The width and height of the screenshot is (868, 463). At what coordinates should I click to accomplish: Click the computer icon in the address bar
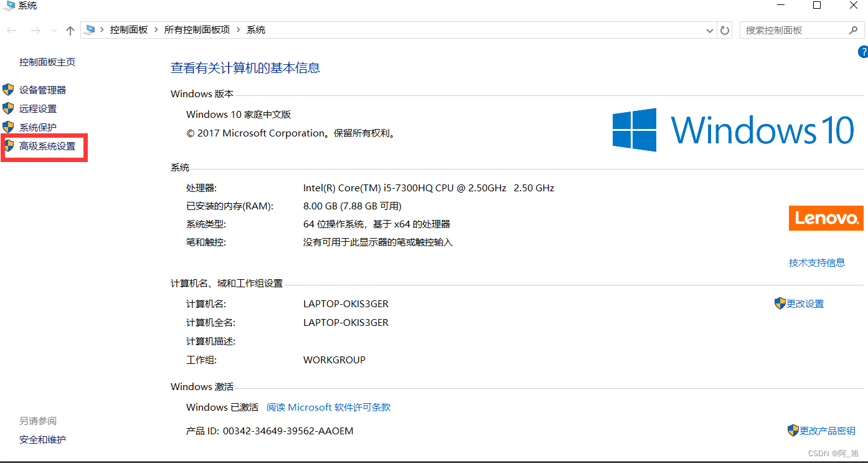pyautogui.click(x=90, y=30)
